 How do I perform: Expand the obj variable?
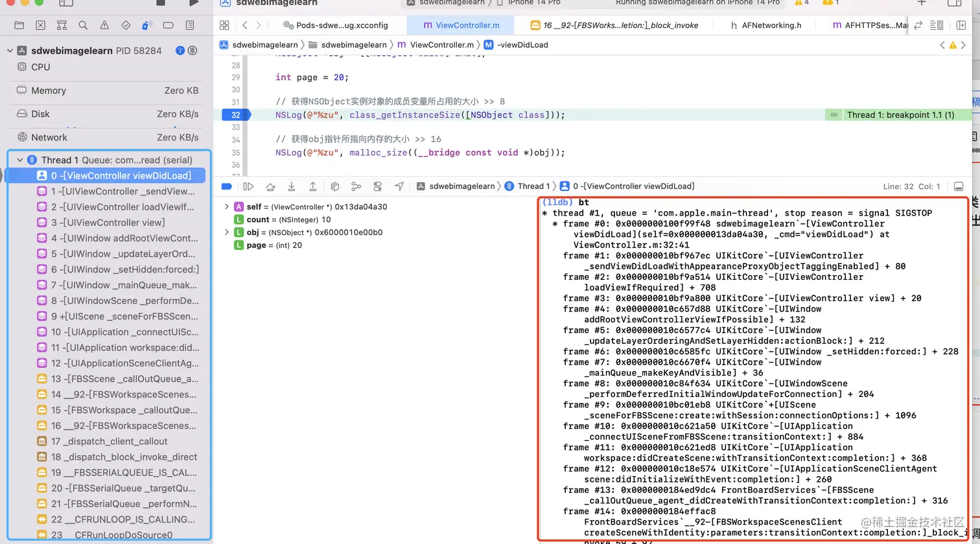pyautogui.click(x=226, y=232)
